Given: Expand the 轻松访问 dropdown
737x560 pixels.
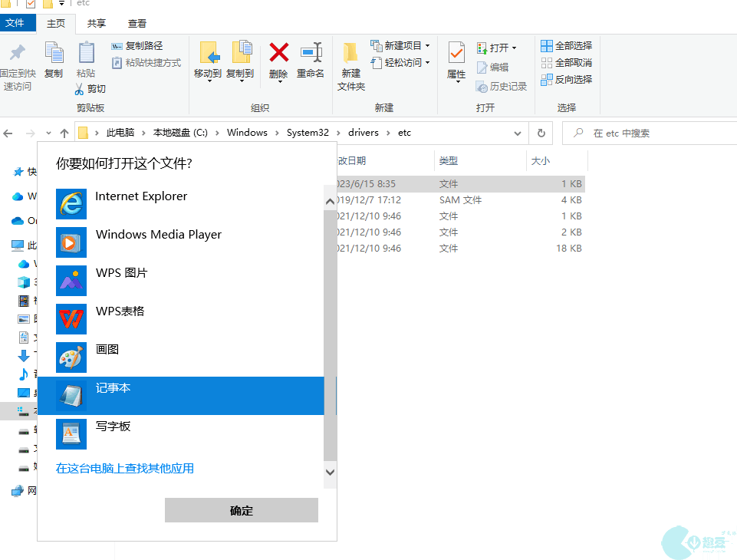Looking at the screenshot, I should tap(427, 63).
